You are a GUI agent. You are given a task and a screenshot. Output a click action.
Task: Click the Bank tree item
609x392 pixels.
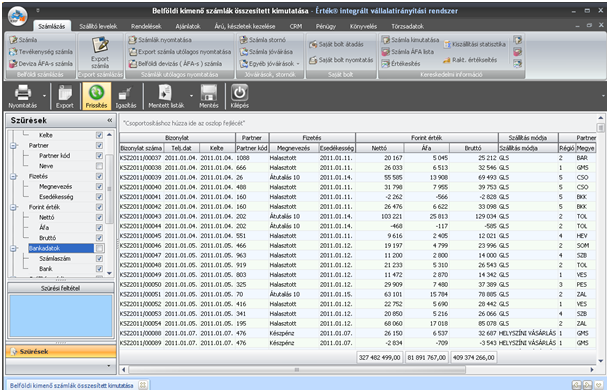click(45, 269)
